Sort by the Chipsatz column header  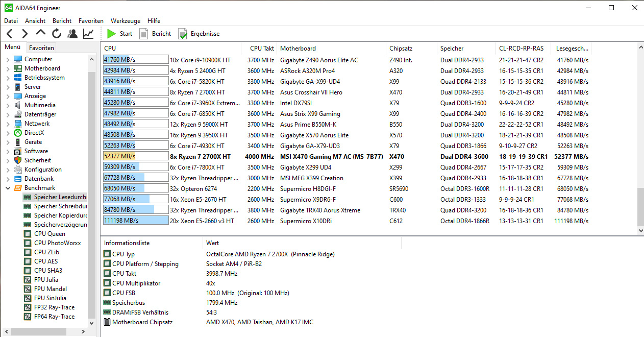(412, 49)
